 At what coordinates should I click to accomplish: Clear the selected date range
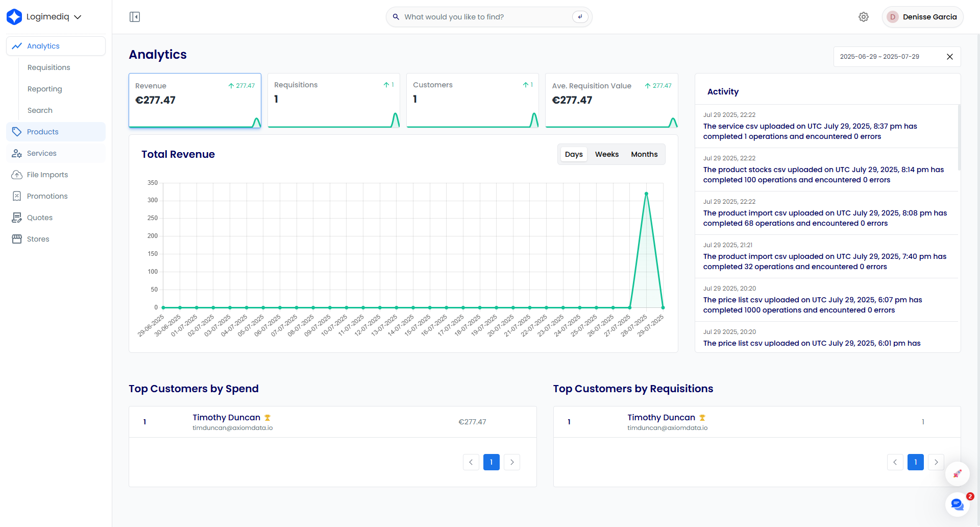(950, 57)
